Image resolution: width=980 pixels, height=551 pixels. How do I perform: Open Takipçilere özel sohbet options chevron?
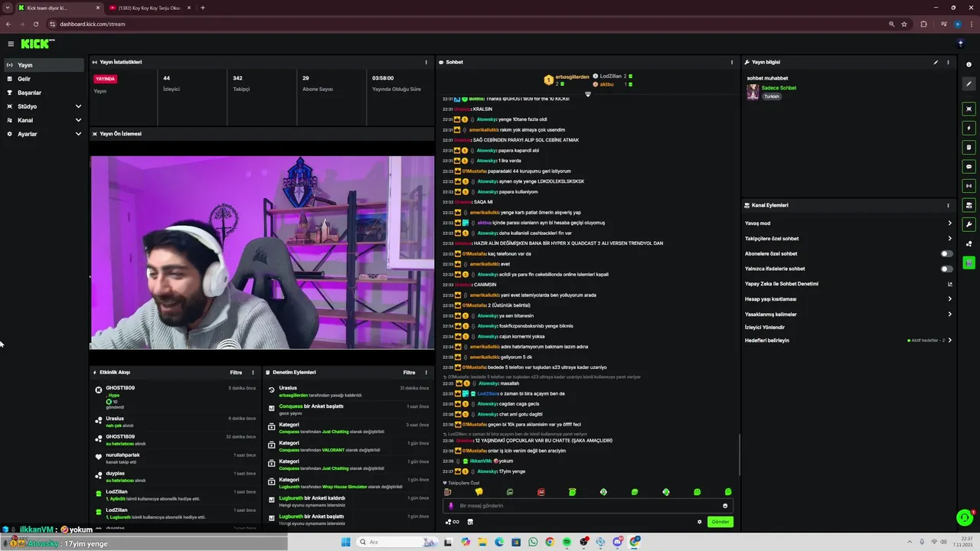click(950, 239)
